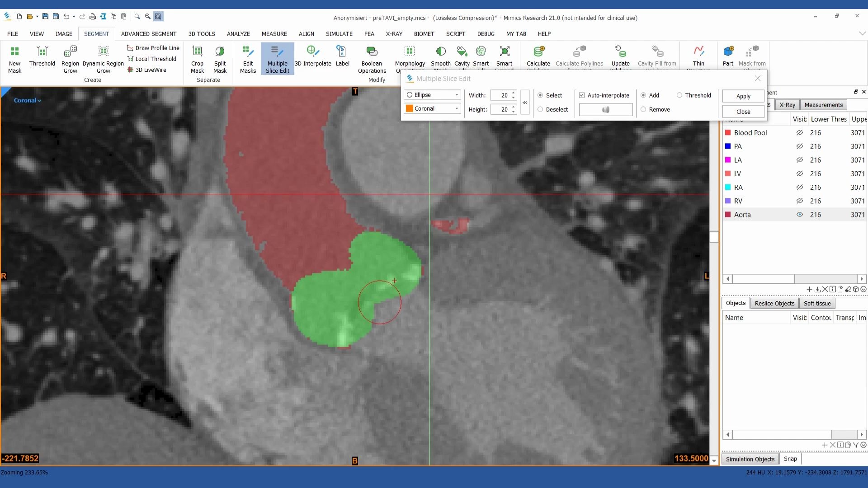The width and height of the screenshot is (868, 488).
Task: Toggle visibility of the Aorta mask
Action: tap(799, 215)
